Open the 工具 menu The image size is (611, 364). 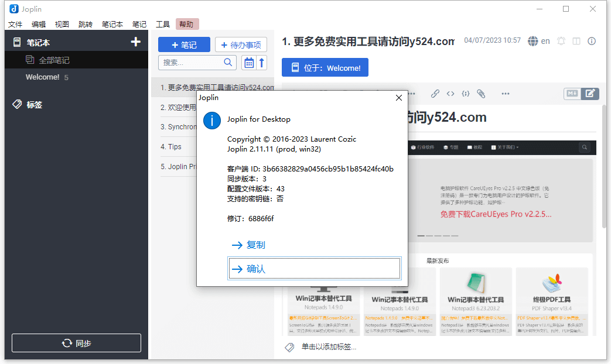(163, 24)
